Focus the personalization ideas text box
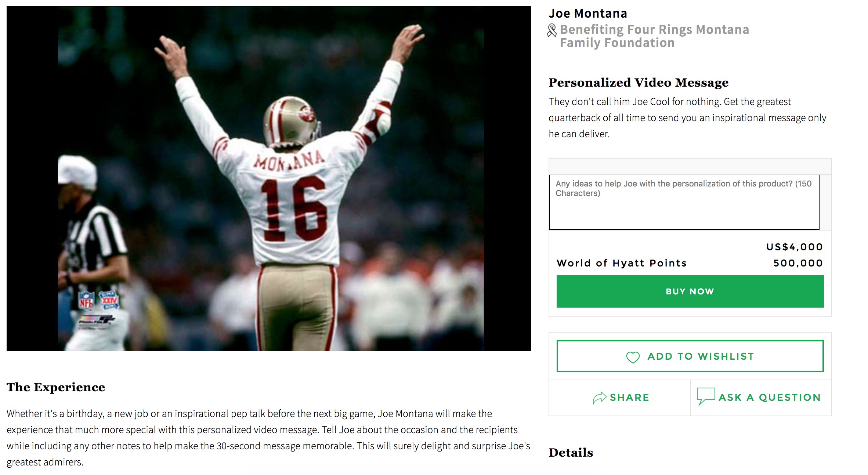The image size is (868, 475). pyautogui.click(x=684, y=202)
